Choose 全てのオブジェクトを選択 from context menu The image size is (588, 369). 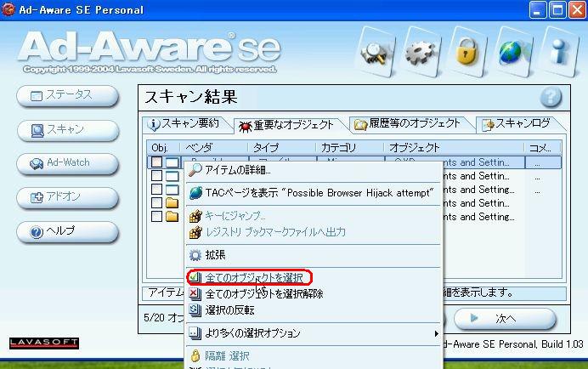[253, 277]
